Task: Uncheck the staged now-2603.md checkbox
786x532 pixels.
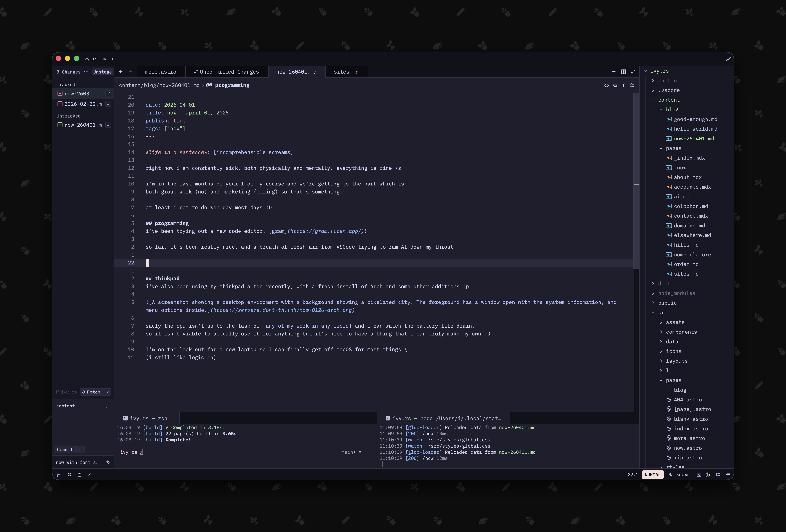Action: 108,93
